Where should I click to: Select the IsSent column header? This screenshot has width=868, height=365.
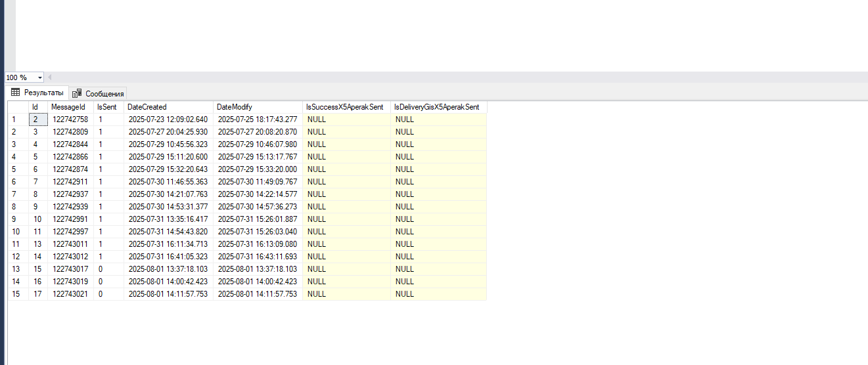109,107
